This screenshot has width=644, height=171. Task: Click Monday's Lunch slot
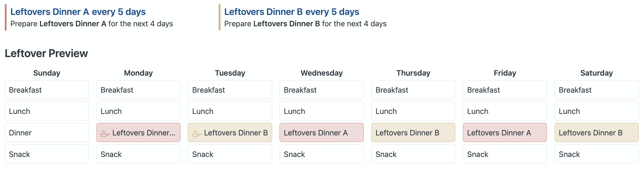138,111
